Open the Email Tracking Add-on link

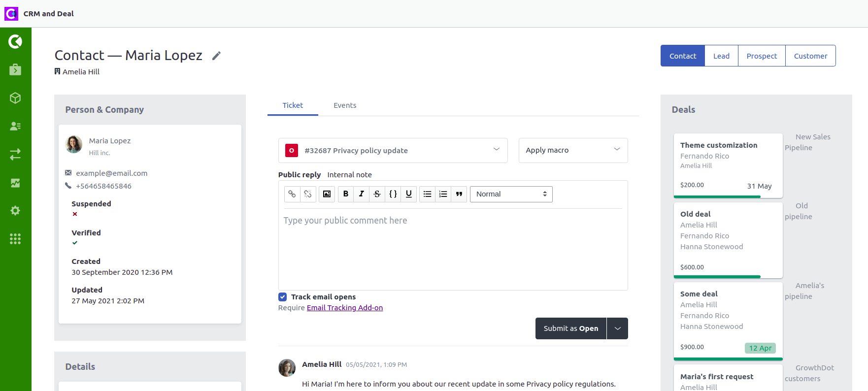tap(344, 308)
